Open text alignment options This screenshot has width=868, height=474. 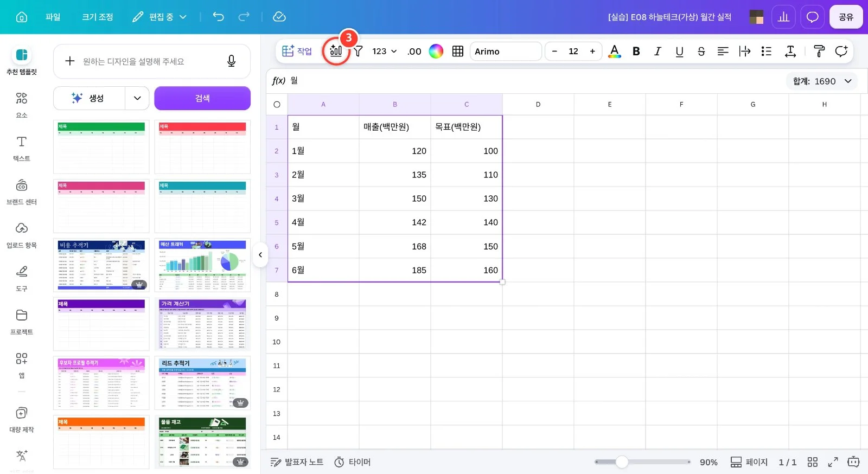[723, 51]
